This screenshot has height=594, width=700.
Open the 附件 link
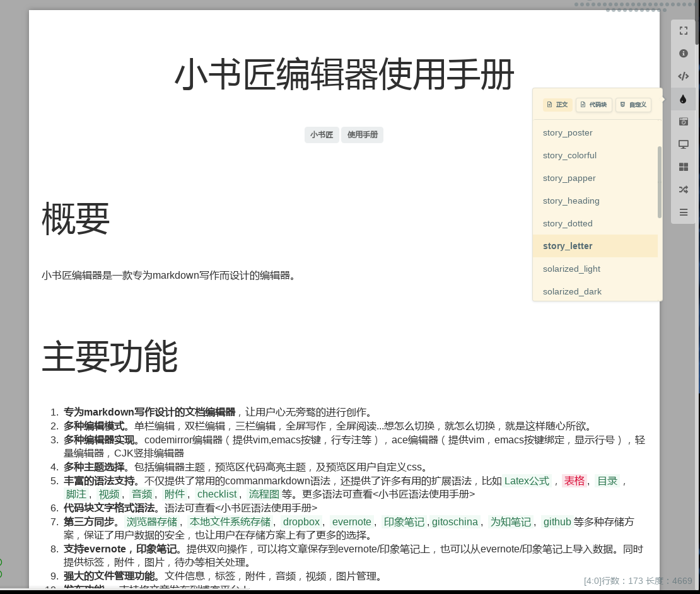tap(175, 494)
